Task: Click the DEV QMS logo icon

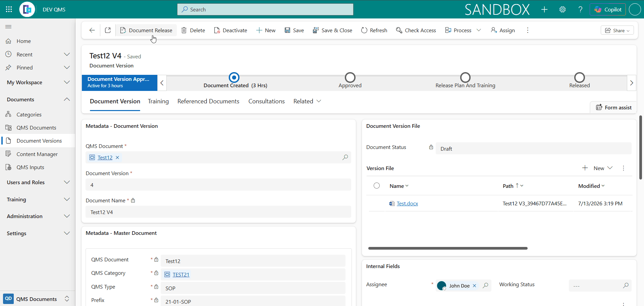Action: tap(27, 9)
